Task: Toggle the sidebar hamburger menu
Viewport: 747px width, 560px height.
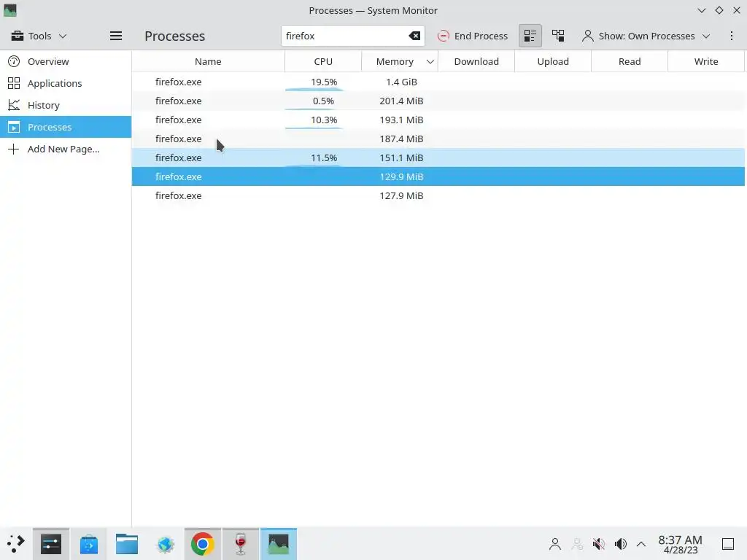Action: (116, 36)
